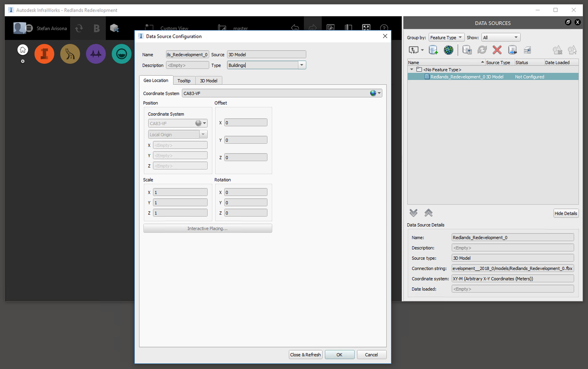
Task: Click the Close & Refresh button
Action: click(x=305, y=355)
